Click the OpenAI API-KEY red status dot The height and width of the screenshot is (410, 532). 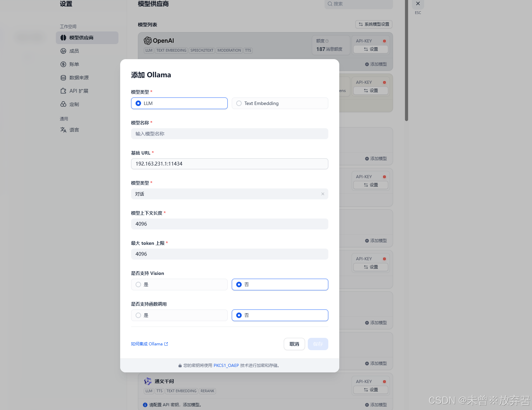coord(384,41)
